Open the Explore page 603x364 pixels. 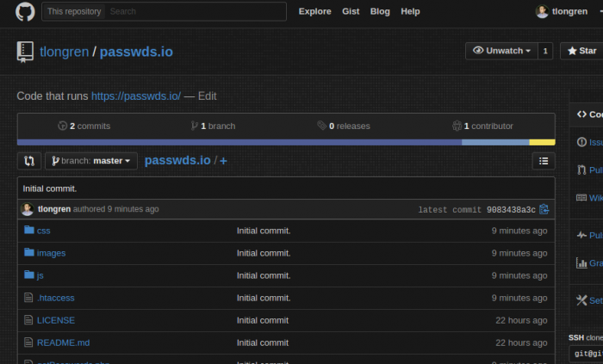(x=315, y=11)
